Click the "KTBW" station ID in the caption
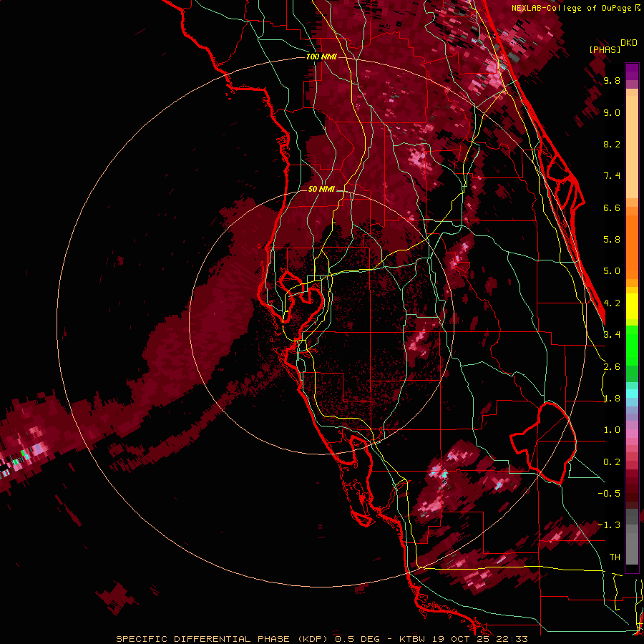This screenshot has width=644, height=644. coord(413,639)
